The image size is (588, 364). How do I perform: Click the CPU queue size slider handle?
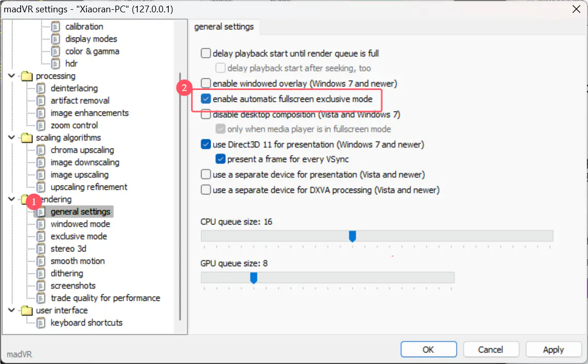pos(352,236)
